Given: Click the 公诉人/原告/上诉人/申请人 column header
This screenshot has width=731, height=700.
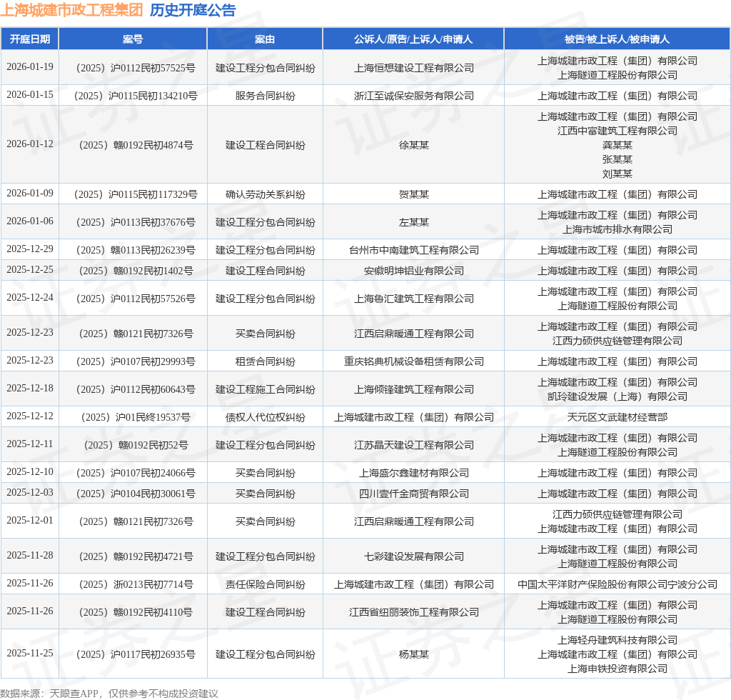Looking at the screenshot, I should pyautogui.click(x=413, y=39).
